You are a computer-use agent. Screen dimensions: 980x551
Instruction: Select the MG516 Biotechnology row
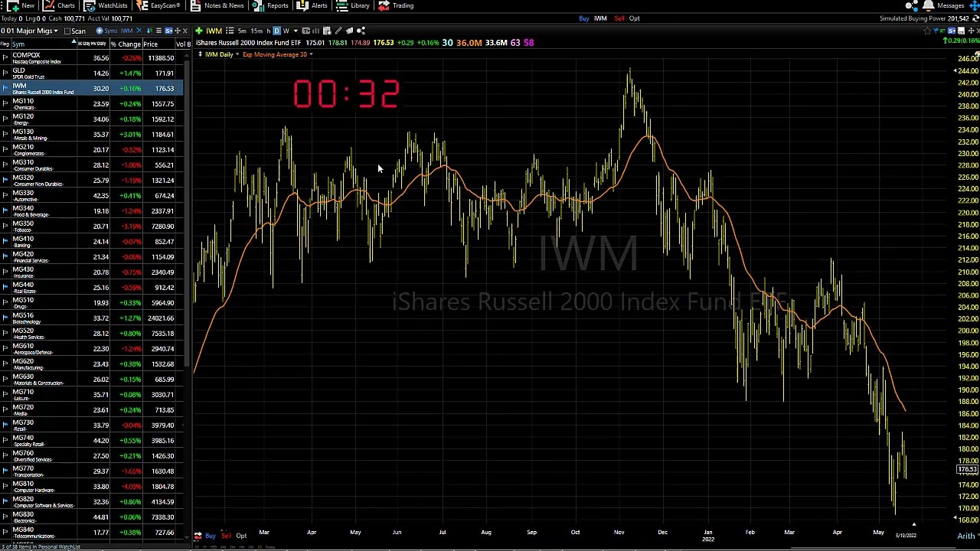[92, 318]
